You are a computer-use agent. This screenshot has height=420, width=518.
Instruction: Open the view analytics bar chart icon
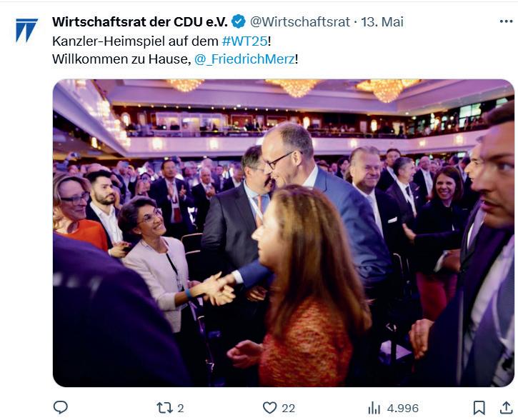[374, 408]
